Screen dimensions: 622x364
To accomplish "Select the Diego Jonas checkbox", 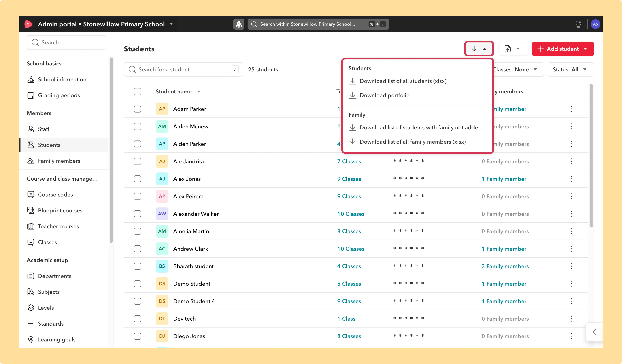I will point(137,336).
